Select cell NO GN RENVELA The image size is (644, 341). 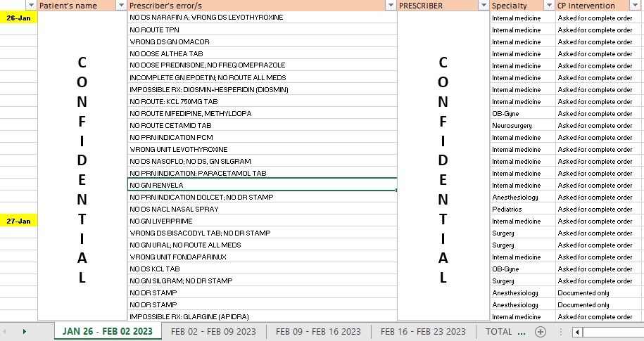[262, 185]
